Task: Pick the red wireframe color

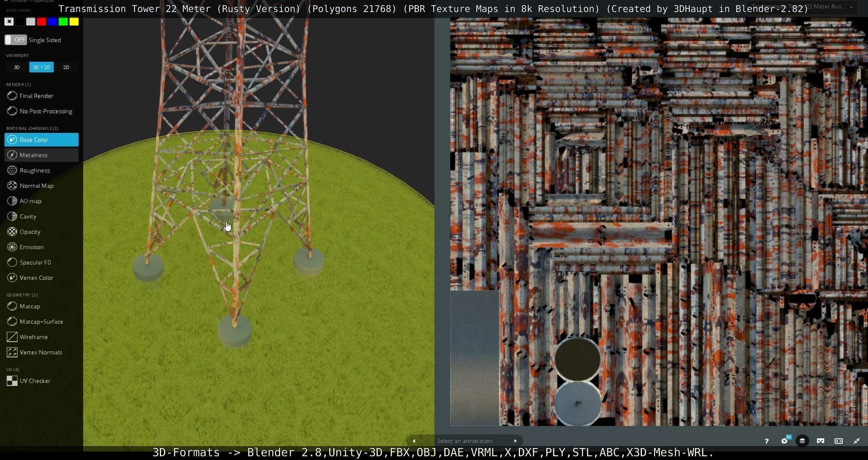Action: click(x=41, y=22)
